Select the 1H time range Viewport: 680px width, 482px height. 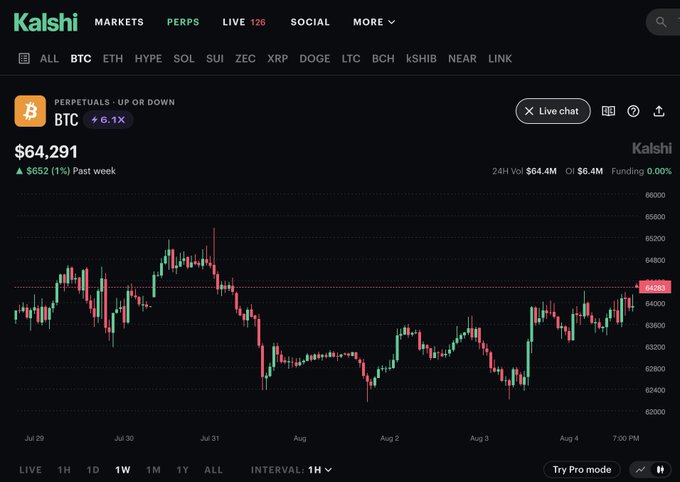tap(64, 470)
